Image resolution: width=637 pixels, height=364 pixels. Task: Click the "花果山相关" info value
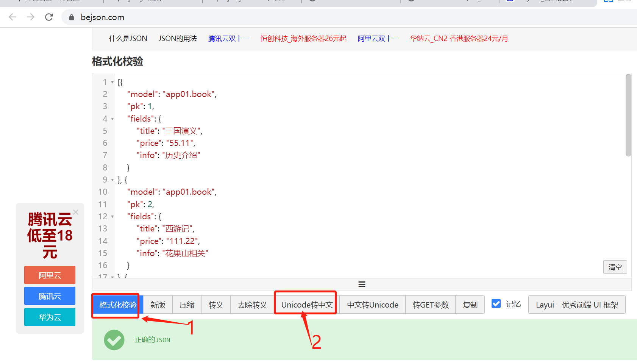coord(185,253)
